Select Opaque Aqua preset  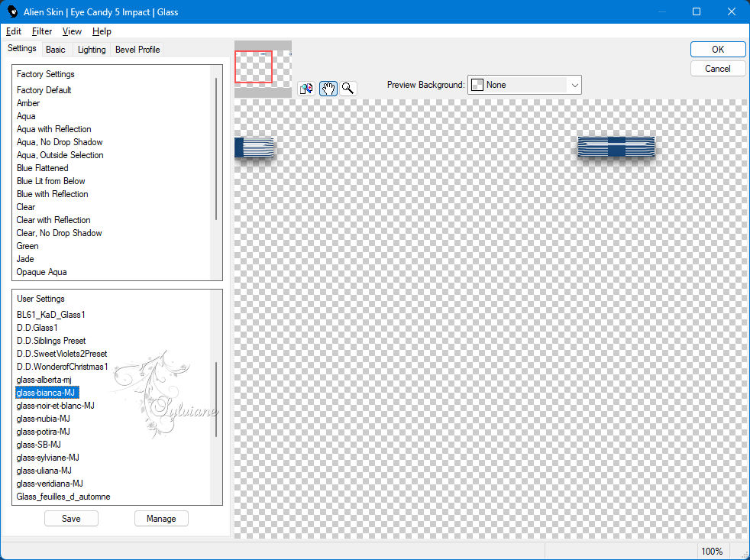click(x=41, y=272)
